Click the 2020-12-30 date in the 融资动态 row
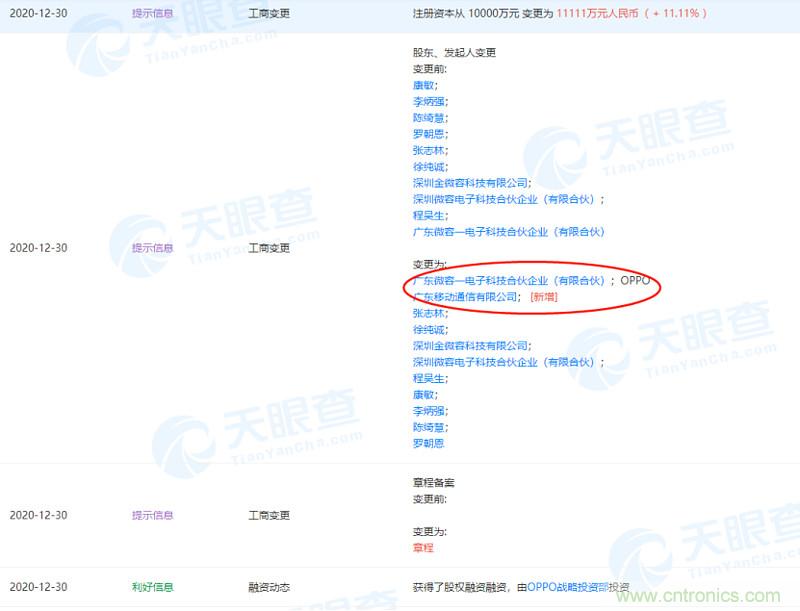 pyautogui.click(x=38, y=587)
